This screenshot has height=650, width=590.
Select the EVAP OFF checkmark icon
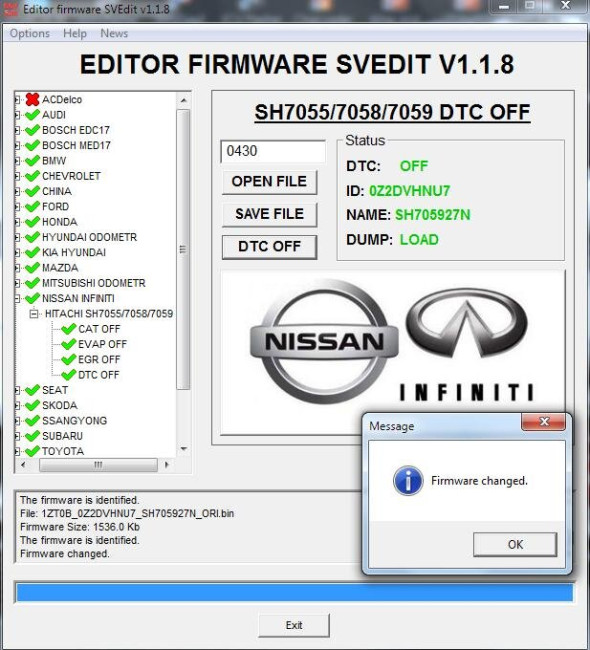click(68, 344)
